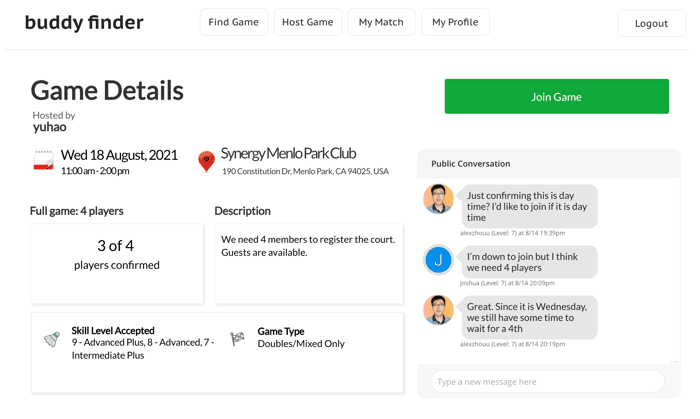Image resolution: width=700 pixels, height=419 pixels.
Task: Click the red map pin icon
Action: [206, 162]
